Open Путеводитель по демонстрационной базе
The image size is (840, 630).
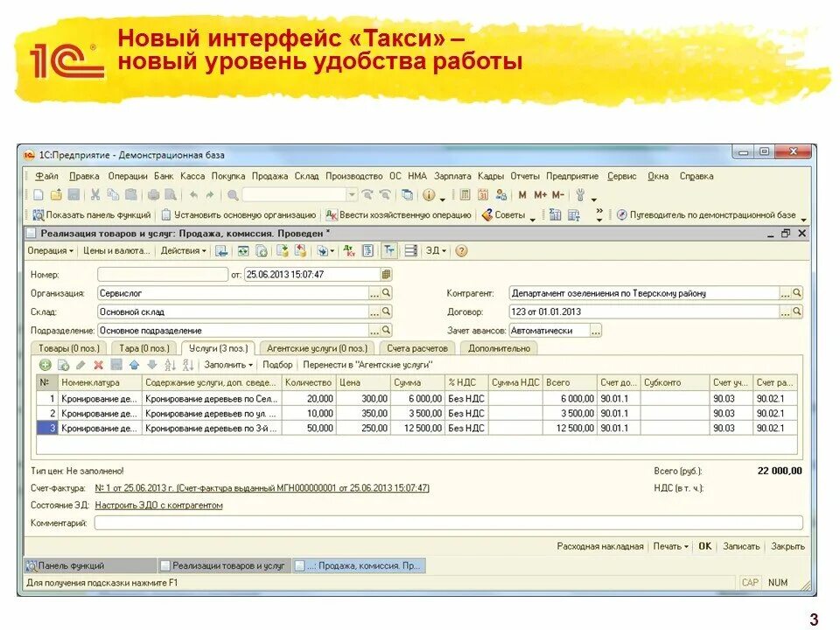pos(706,215)
